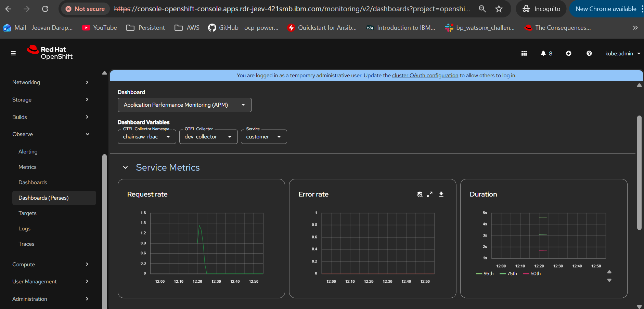Inspect query on Error rate panel
The width and height of the screenshot is (644, 309).
420,194
